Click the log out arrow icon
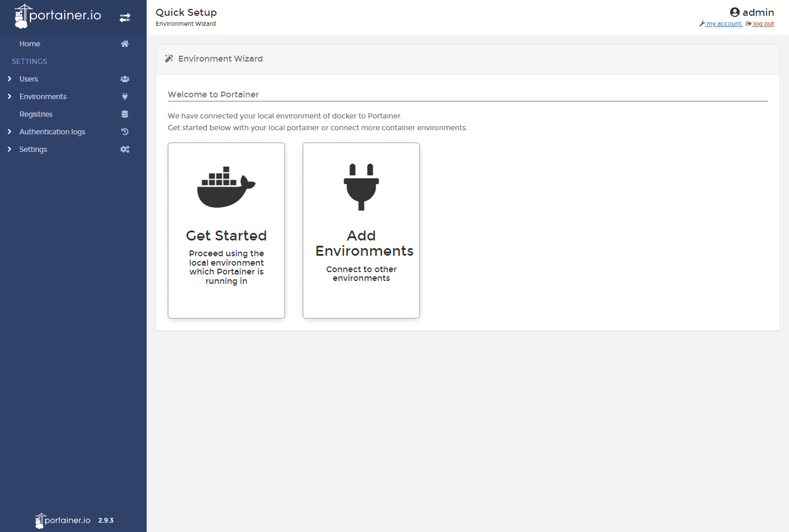This screenshot has width=789, height=532. coord(749,24)
